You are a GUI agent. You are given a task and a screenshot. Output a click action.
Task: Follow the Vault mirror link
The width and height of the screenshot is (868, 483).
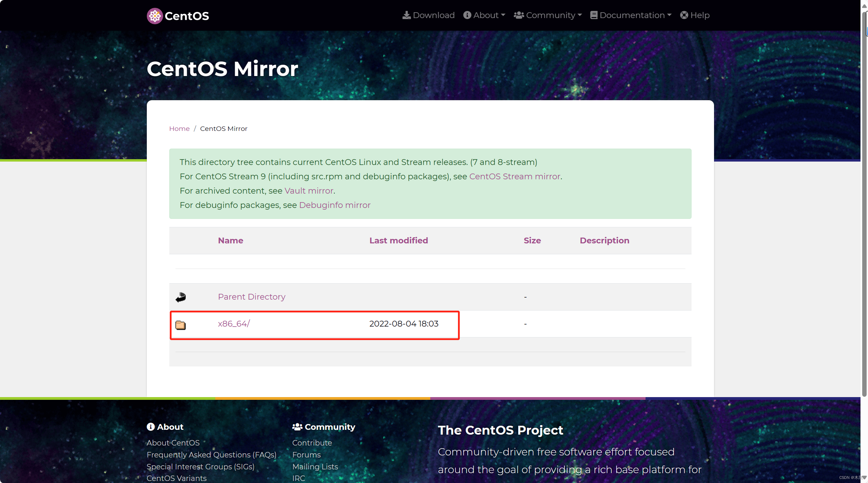(x=309, y=191)
